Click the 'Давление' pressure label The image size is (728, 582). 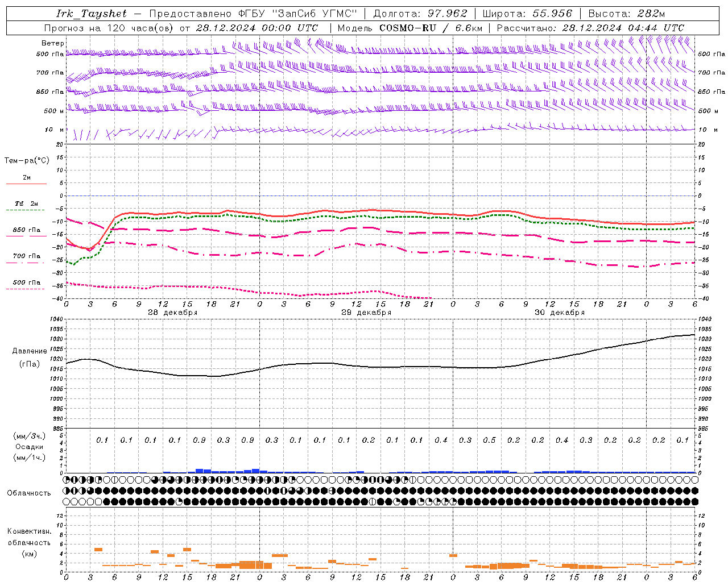pyautogui.click(x=30, y=351)
